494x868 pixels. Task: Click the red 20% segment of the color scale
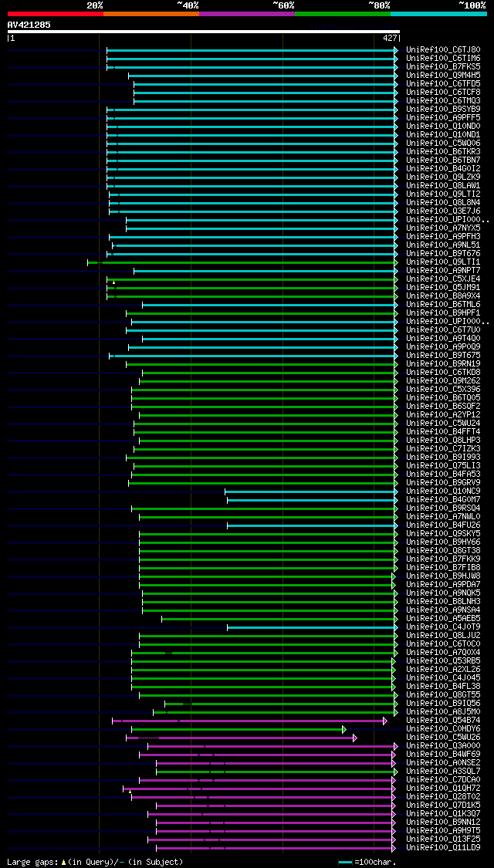(x=56, y=13)
